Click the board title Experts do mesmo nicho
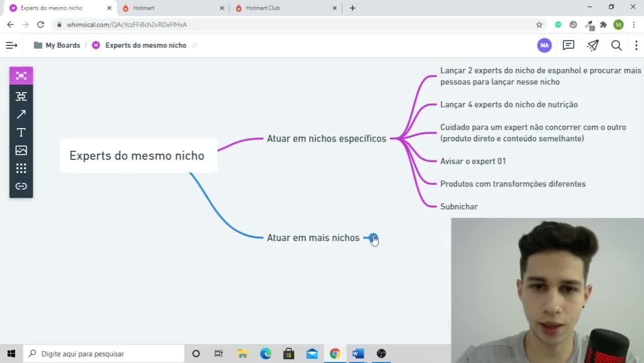The width and height of the screenshot is (644, 363). coord(146,45)
